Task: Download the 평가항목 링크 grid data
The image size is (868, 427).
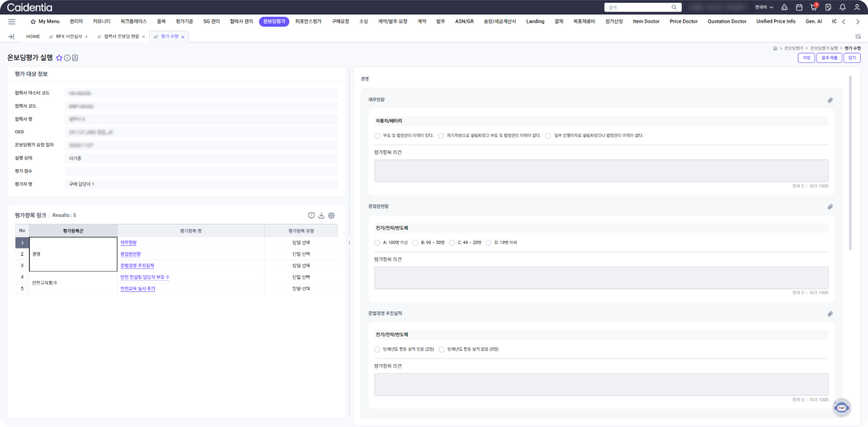Action: [x=321, y=216]
